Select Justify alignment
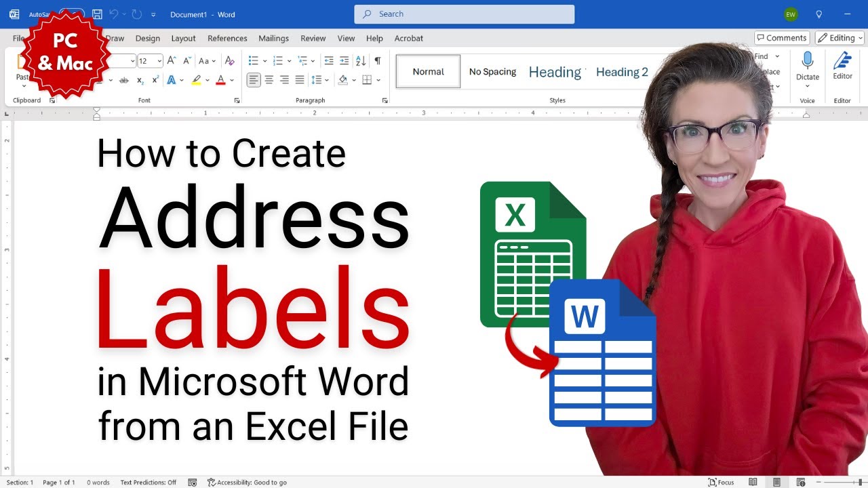The image size is (868, 488). (299, 80)
